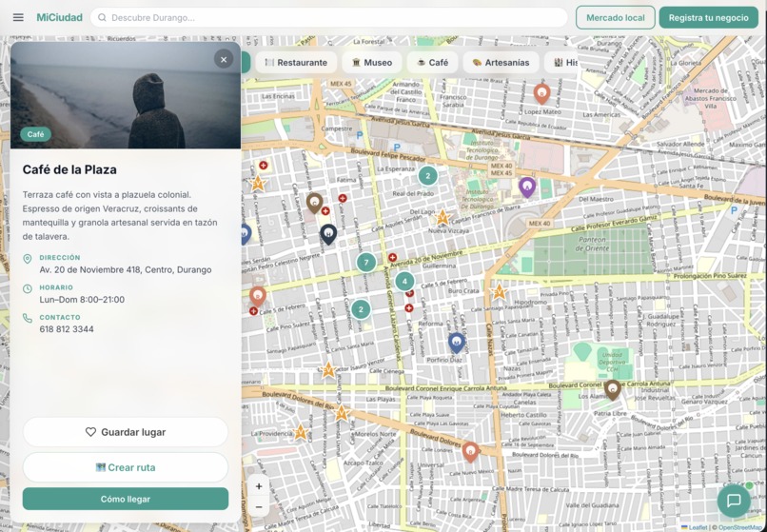
Task: Click the orange pin near Lopez Mateo
Action: coord(541,93)
